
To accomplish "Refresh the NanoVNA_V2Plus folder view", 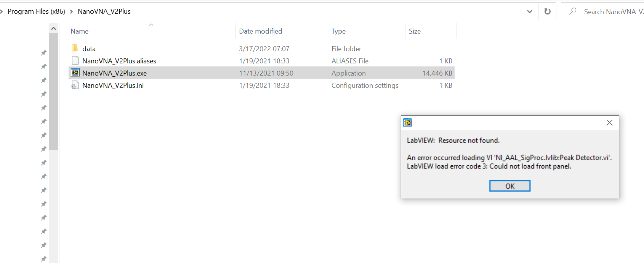I will pos(548,11).
